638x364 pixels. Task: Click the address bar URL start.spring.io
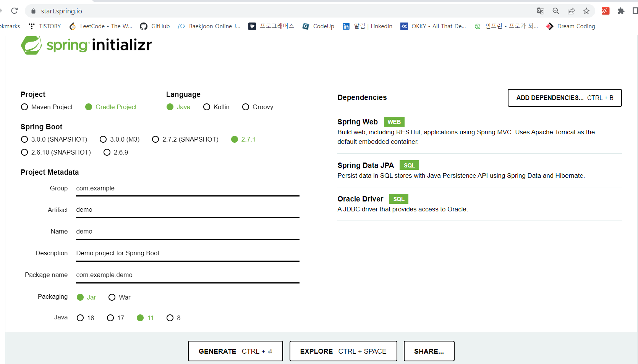(62, 11)
